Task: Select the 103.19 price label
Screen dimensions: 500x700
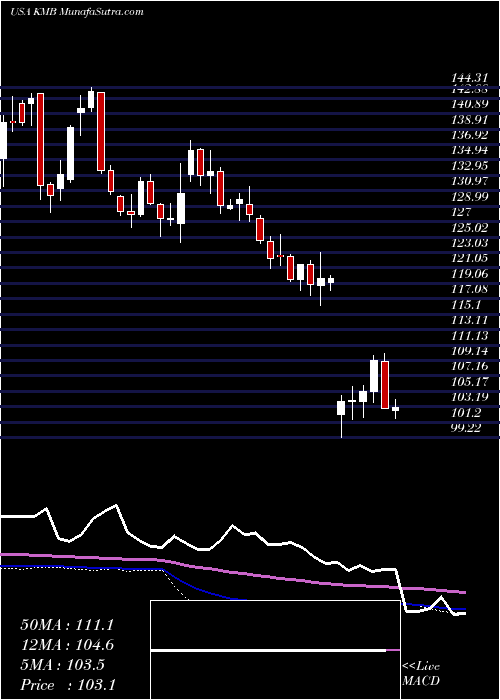Action: [x=471, y=397]
